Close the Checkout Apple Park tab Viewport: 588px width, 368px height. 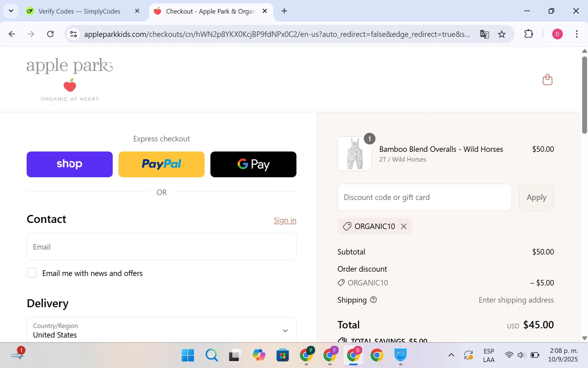tap(265, 11)
